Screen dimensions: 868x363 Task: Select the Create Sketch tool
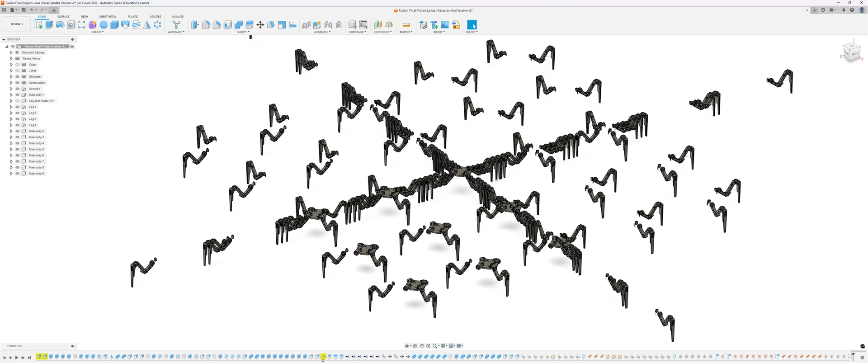38,25
